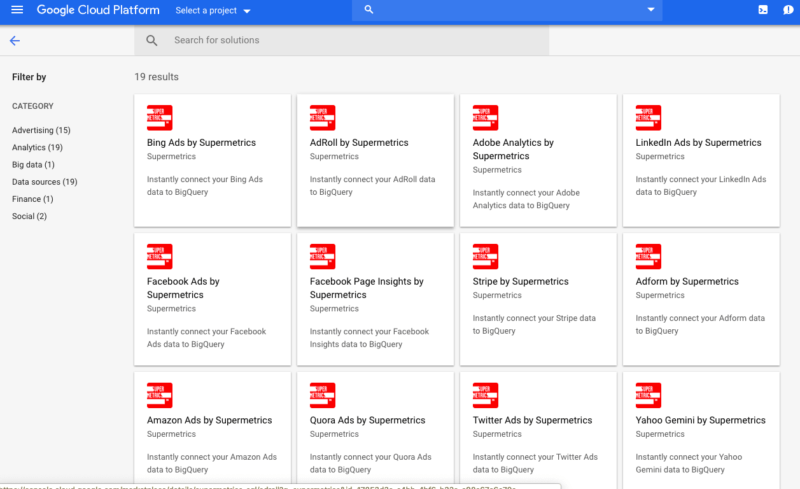Click the Amazon Ads card Supermetrics logo
Viewport: 800px width, 489px height.
pyautogui.click(x=160, y=396)
